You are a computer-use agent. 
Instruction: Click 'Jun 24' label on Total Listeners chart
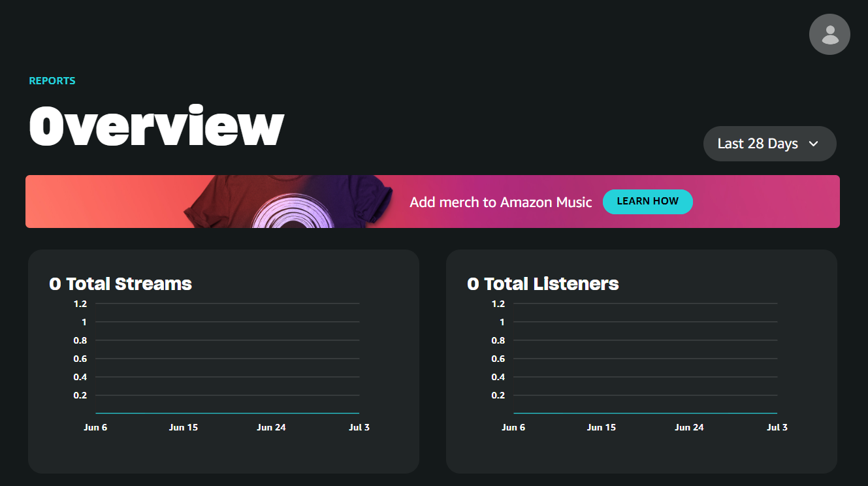689,427
